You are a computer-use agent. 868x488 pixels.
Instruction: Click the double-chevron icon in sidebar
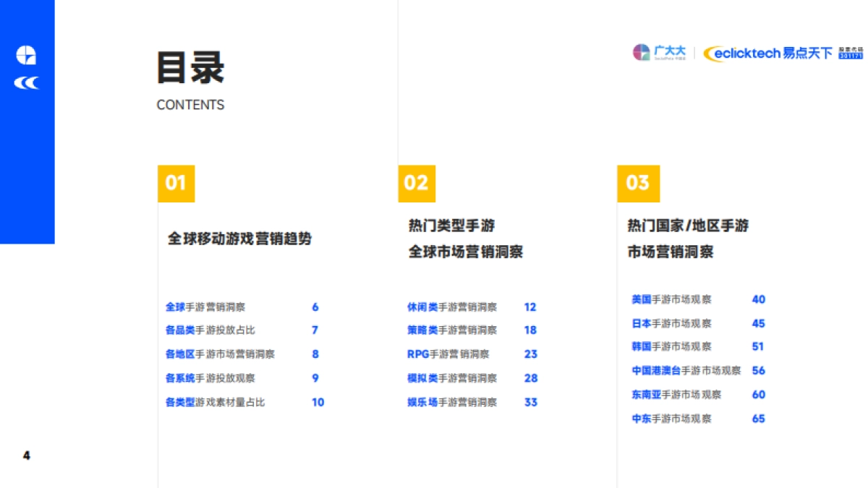coord(27,82)
